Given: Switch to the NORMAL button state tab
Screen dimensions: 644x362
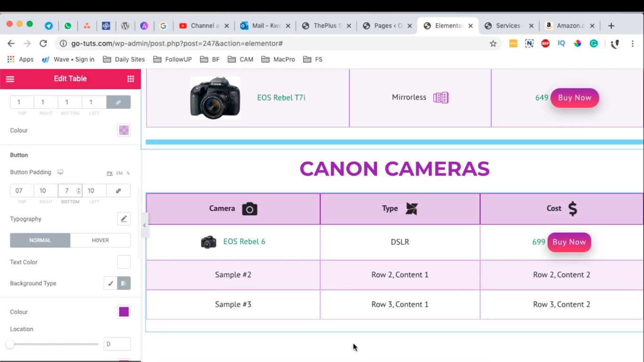Looking at the screenshot, I should pyautogui.click(x=40, y=240).
